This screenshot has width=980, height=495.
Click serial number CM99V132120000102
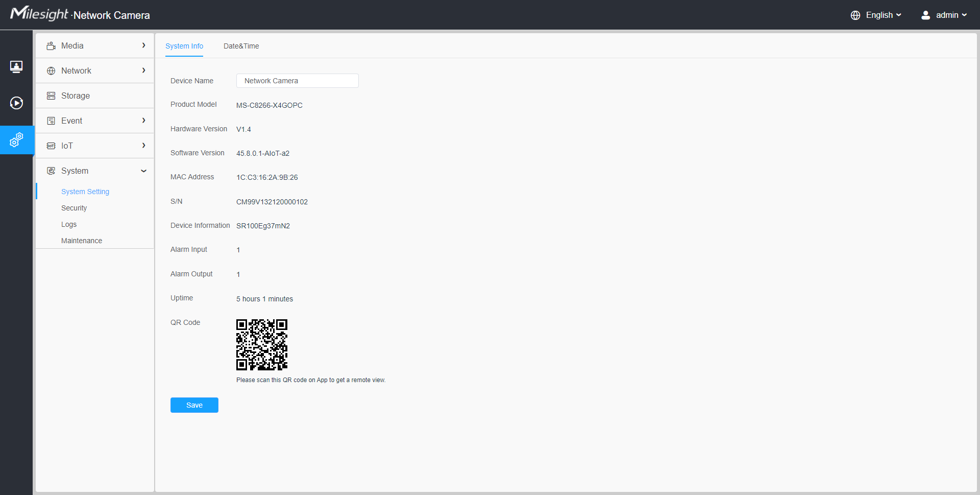point(272,202)
